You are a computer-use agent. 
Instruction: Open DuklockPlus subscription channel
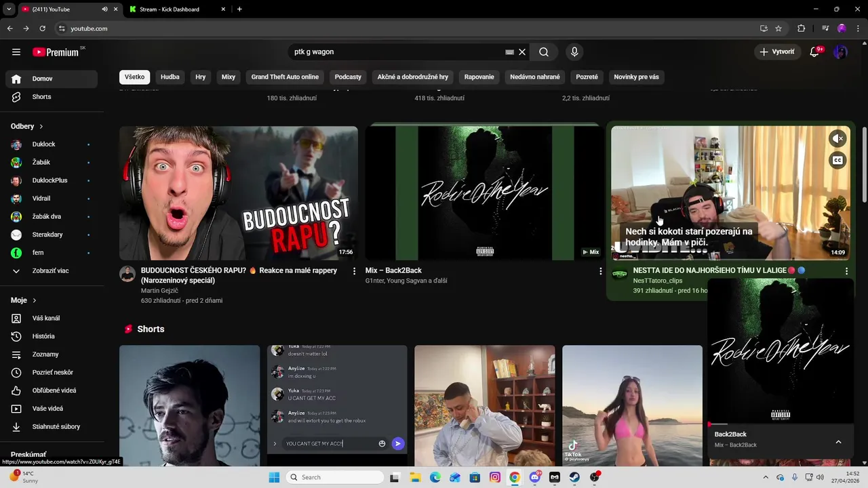tap(52, 180)
